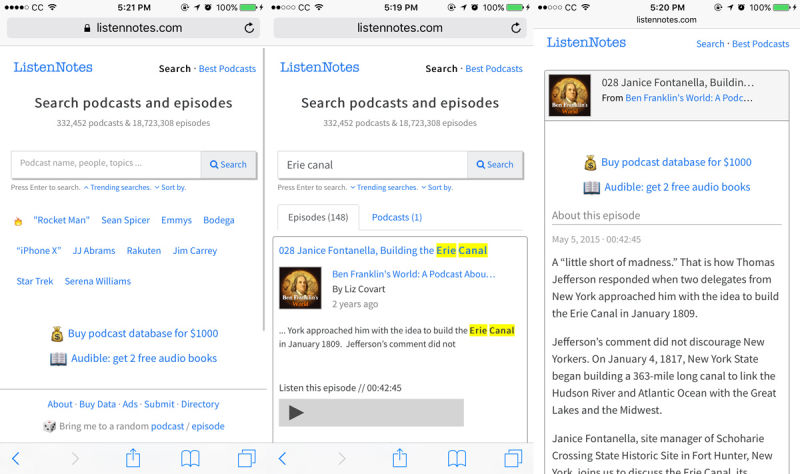Tap forward arrow in middle screen toolbar

[342, 458]
